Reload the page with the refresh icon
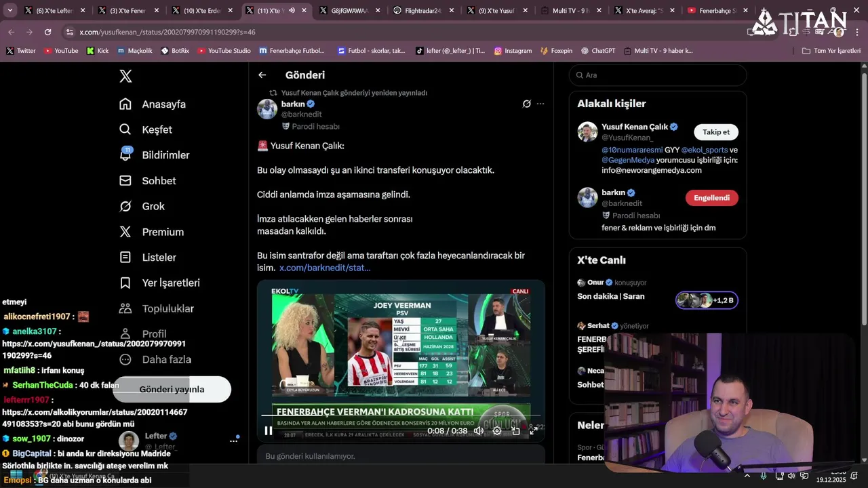Screen dimensions: 868x488 tap(47, 32)
